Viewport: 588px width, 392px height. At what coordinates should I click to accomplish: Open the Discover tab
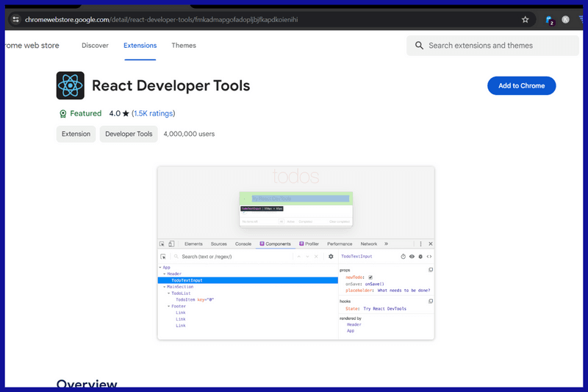[x=95, y=46]
